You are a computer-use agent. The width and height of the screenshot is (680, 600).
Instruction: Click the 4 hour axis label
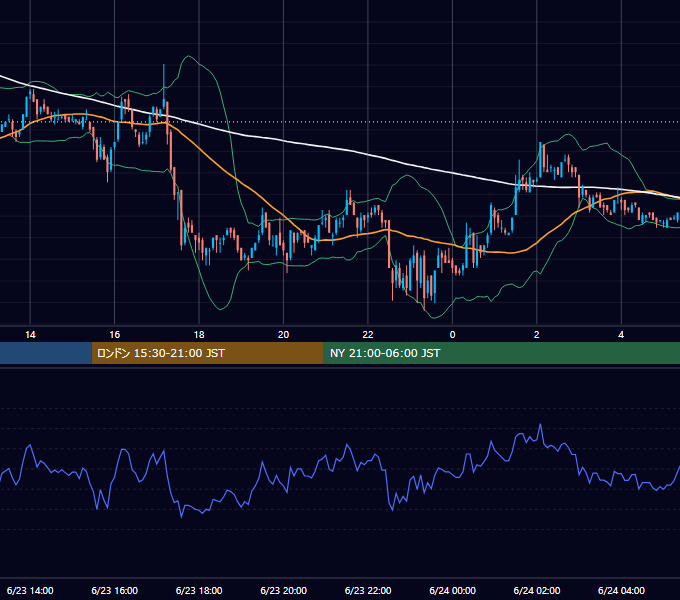[x=621, y=335]
